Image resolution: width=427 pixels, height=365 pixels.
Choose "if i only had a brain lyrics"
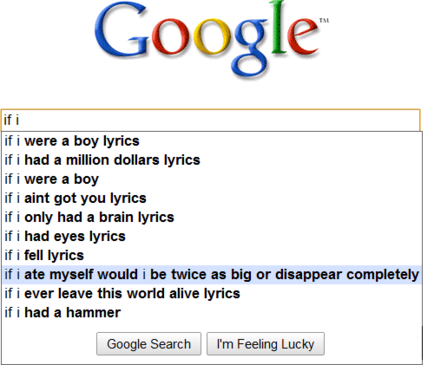[x=212, y=217]
